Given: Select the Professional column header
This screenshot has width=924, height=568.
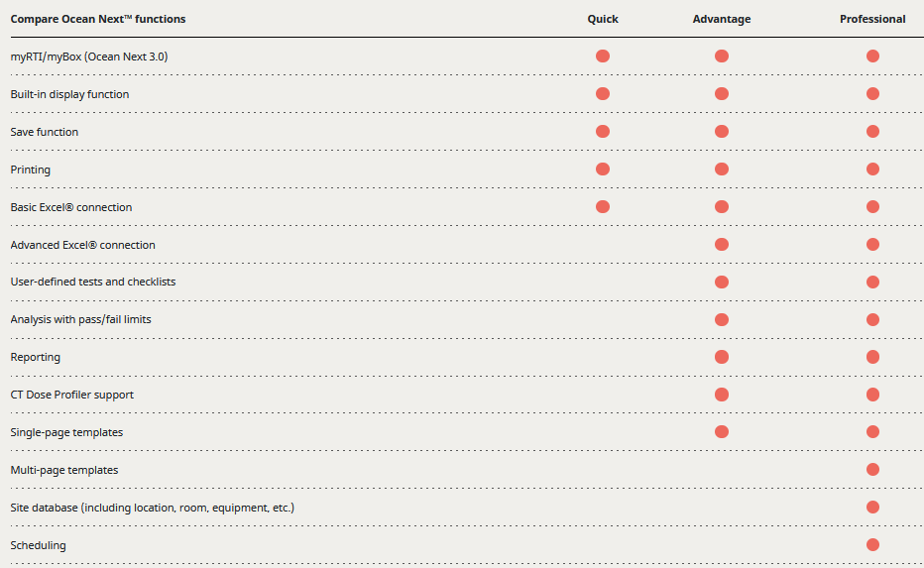Looking at the screenshot, I should [x=872, y=19].
